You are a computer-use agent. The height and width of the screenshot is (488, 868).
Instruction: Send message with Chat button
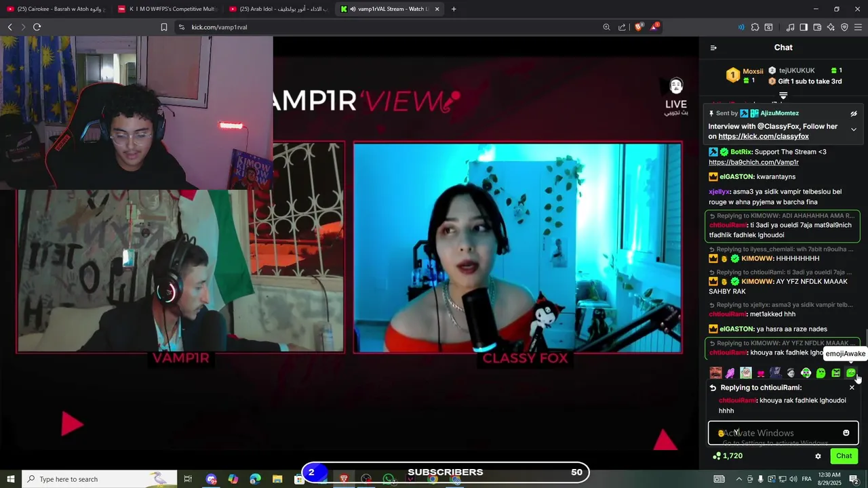tap(844, 456)
